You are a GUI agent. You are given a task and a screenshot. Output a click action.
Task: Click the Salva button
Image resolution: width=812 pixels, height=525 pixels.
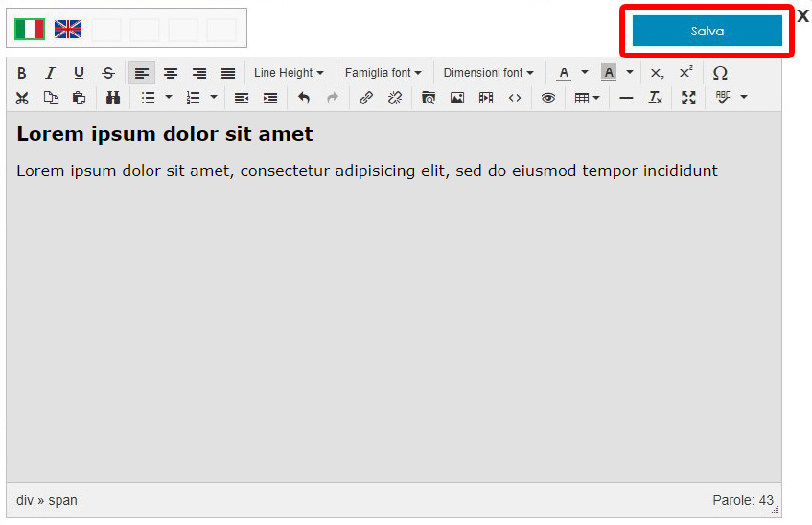(707, 31)
